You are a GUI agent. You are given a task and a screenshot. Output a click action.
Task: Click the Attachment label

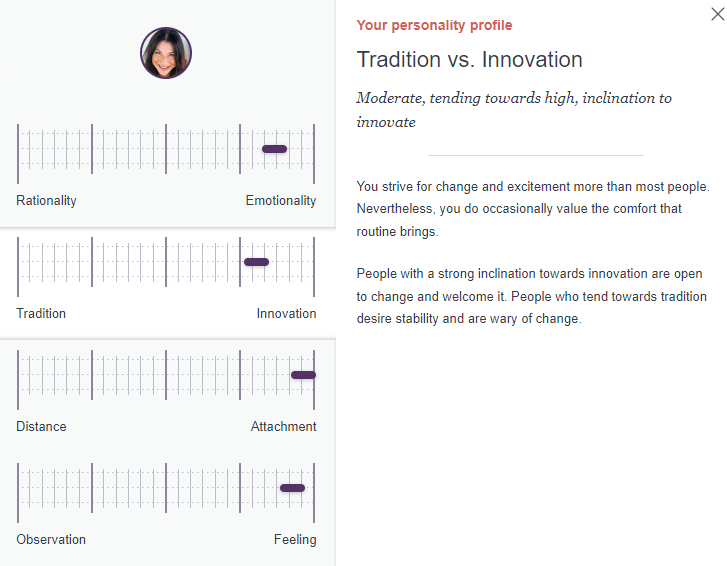(x=284, y=426)
